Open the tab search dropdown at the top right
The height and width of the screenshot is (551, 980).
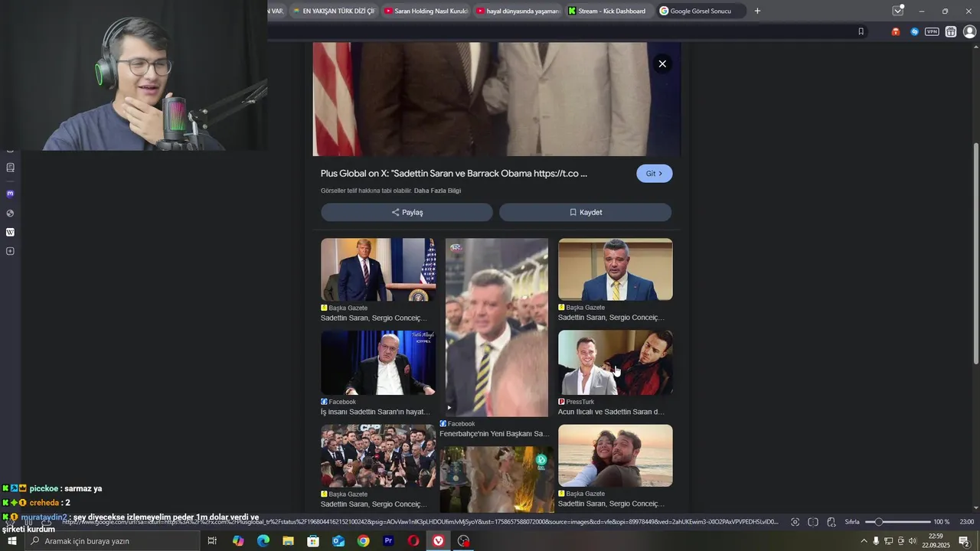(x=897, y=11)
